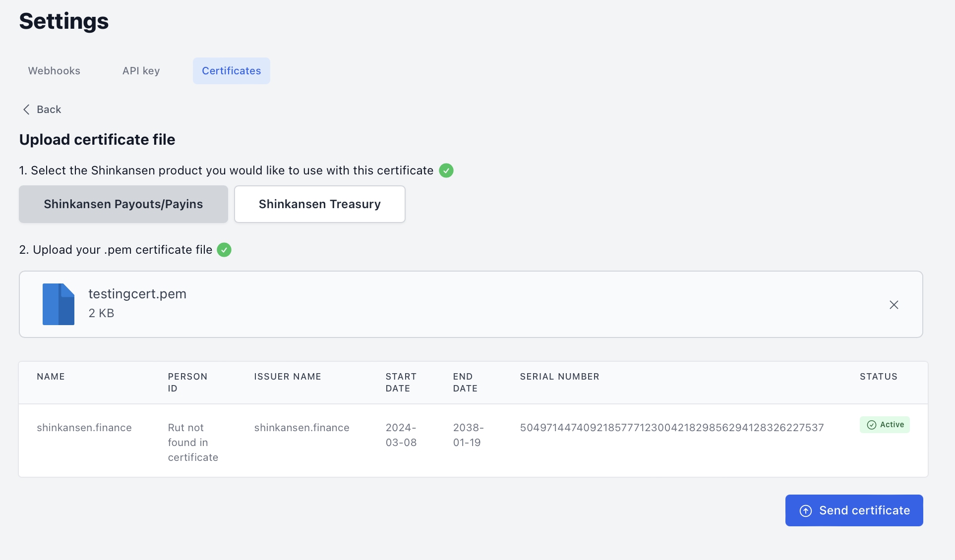Click the ISSUER NAME column header
The image size is (955, 560).
coord(288,377)
